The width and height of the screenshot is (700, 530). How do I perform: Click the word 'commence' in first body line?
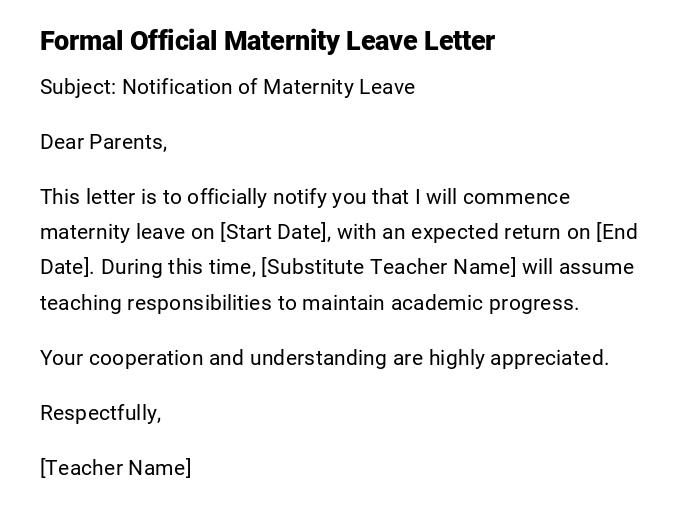pos(516,197)
